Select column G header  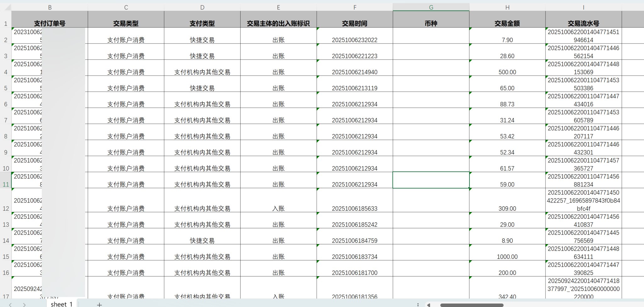point(431,7)
